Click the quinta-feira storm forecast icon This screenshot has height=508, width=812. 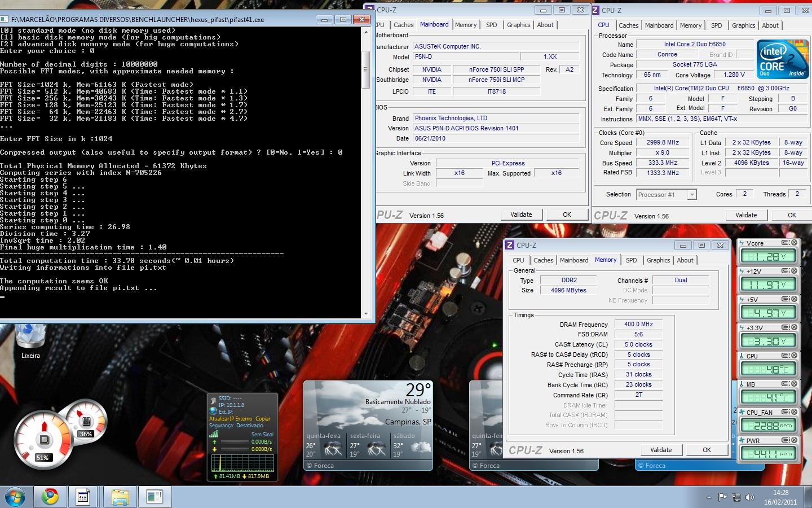[333, 448]
